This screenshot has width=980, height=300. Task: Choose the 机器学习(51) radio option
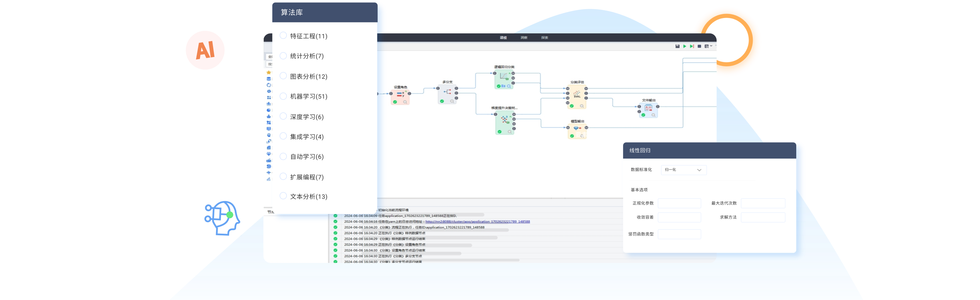coord(283,96)
